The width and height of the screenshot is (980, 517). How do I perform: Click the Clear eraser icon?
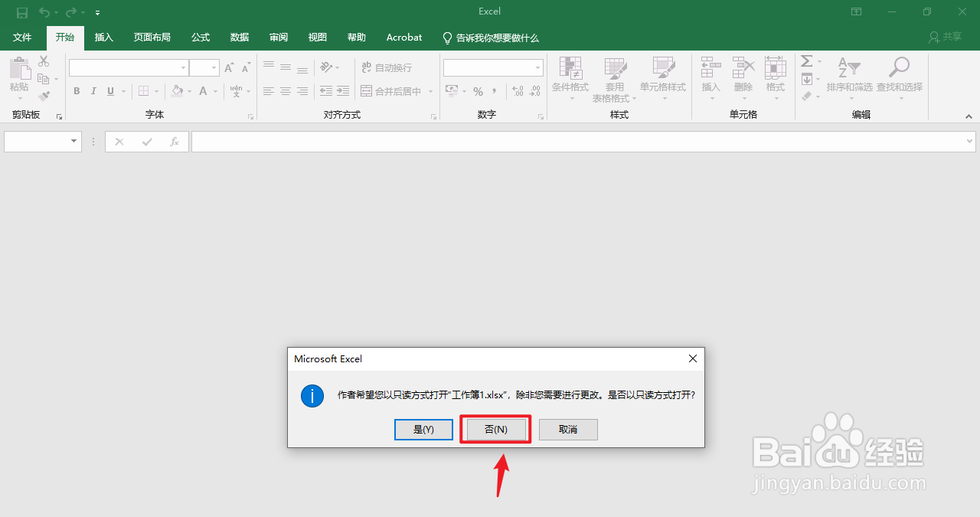pos(807,97)
